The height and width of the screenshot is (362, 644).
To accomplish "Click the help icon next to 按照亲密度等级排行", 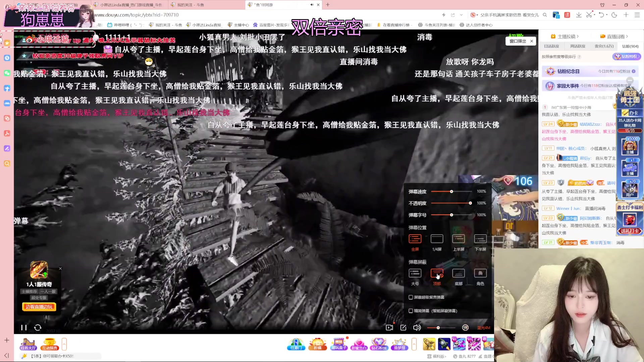I will 579,57.
